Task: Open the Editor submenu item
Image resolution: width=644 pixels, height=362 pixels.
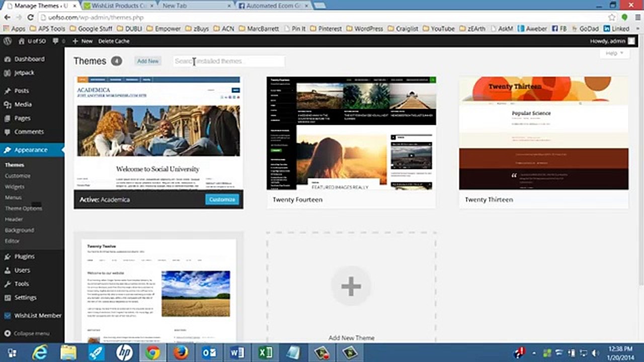Action: (12, 241)
